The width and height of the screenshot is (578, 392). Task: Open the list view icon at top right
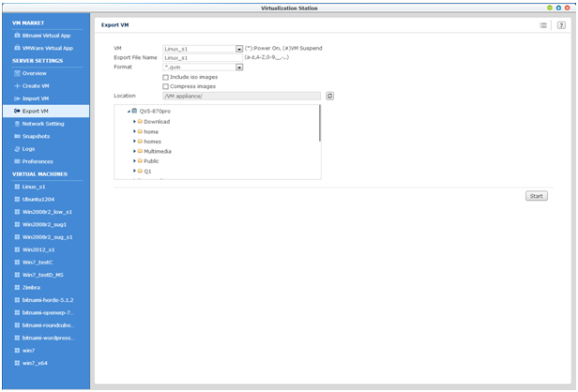point(543,25)
